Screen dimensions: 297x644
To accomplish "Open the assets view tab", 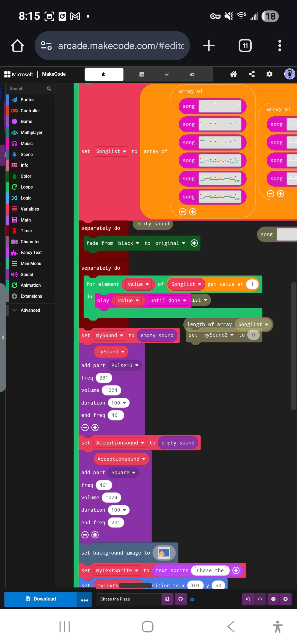I will pyautogui.click(x=192, y=74).
